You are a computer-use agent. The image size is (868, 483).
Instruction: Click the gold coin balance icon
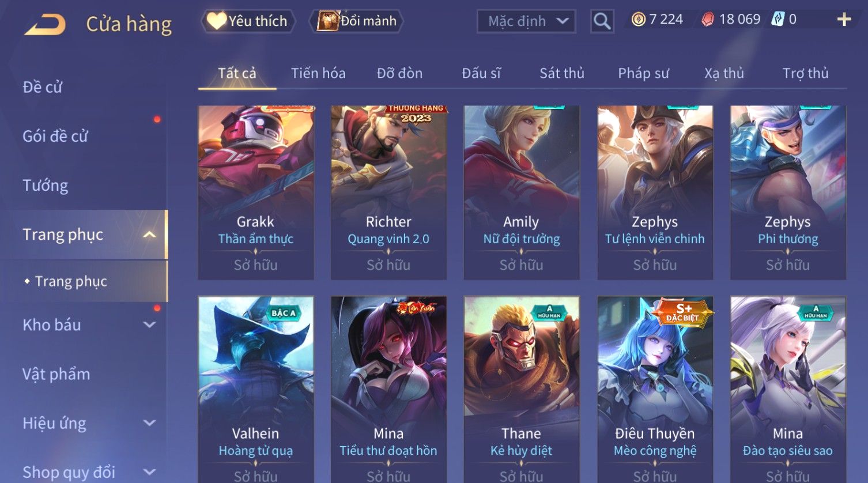point(638,20)
